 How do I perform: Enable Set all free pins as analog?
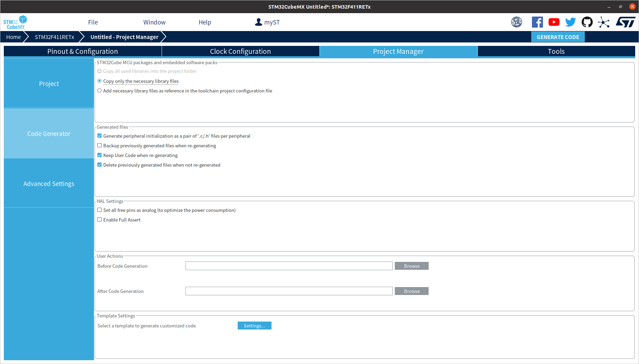click(99, 210)
